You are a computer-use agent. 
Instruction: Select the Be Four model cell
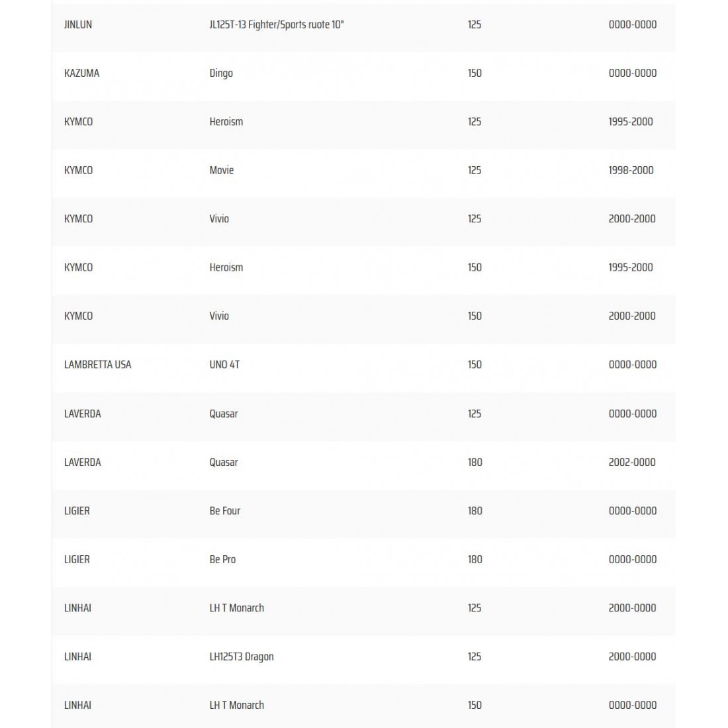[225, 510]
